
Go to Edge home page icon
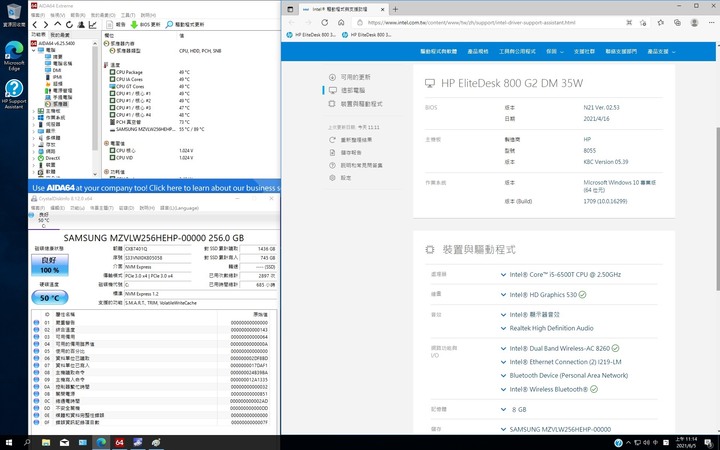click(341, 22)
